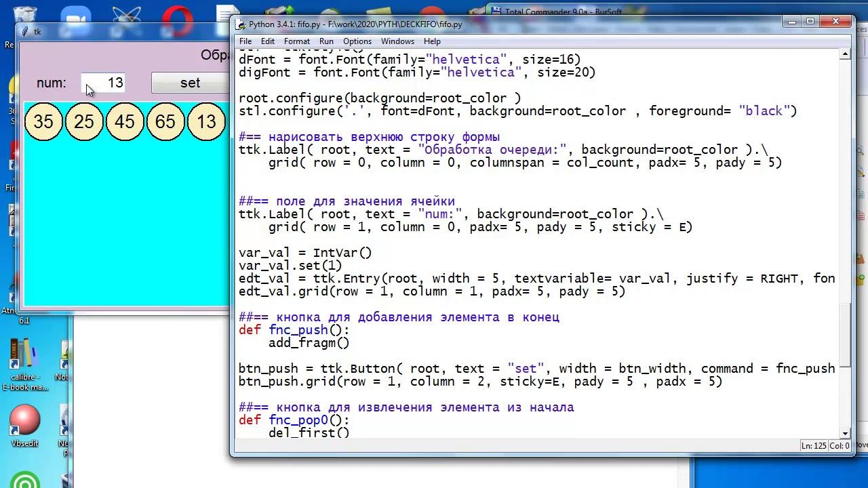Maximize the Python IDLE editor window

pos(810,22)
